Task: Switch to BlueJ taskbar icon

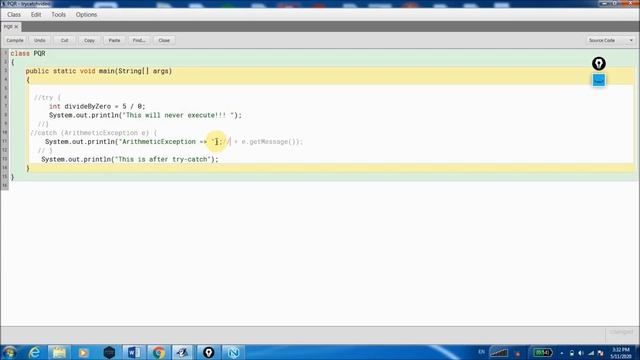Action: (x=183, y=352)
